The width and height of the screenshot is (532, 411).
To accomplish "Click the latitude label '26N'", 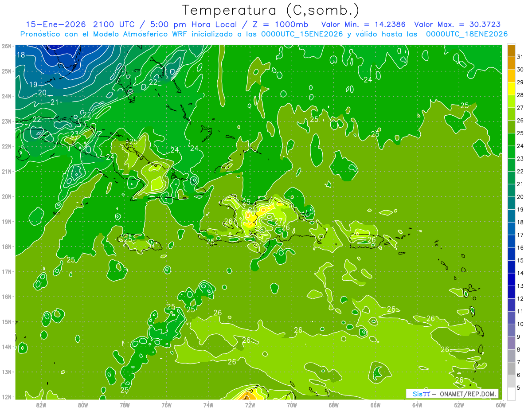I will pyautogui.click(x=6, y=46).
